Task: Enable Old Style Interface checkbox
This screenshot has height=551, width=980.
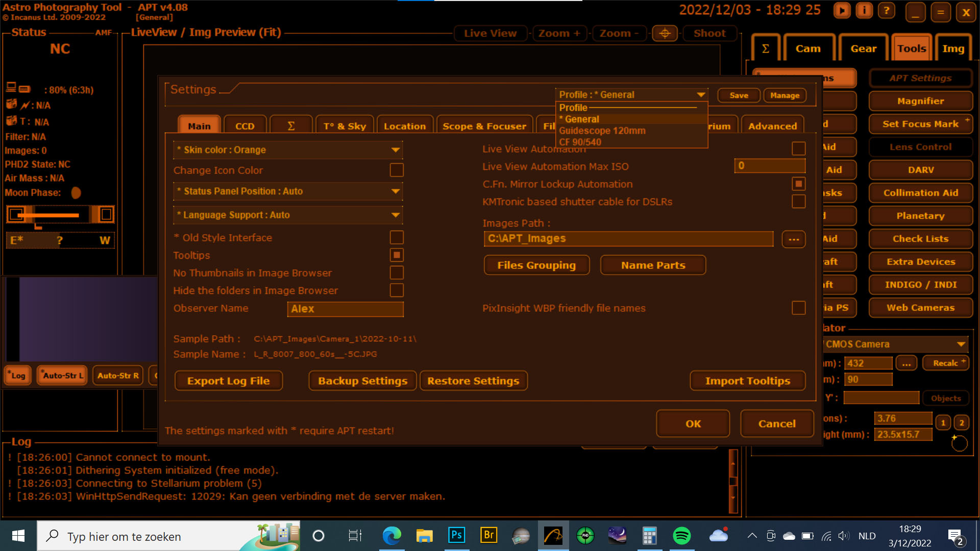Action: (x=397, y=237)
